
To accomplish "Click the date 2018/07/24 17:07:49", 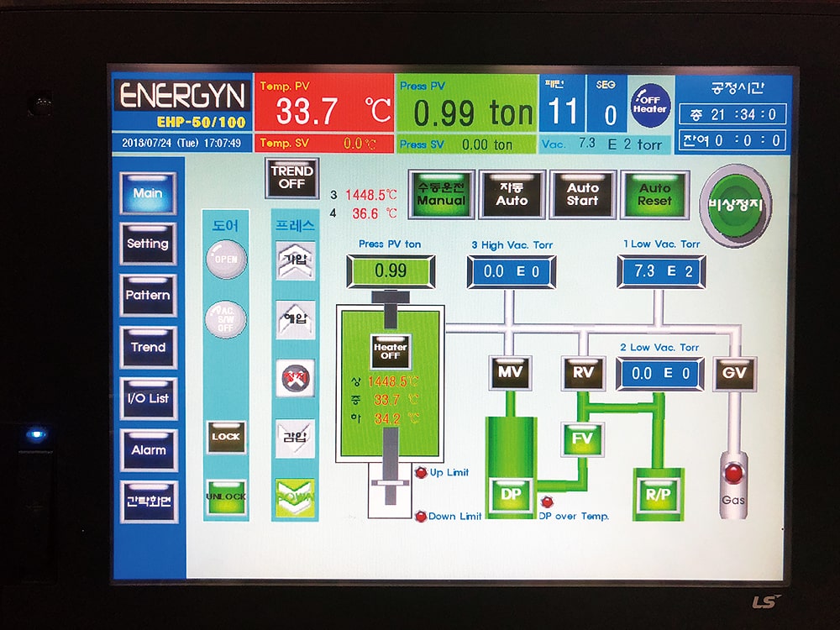I will pos(181,143).
